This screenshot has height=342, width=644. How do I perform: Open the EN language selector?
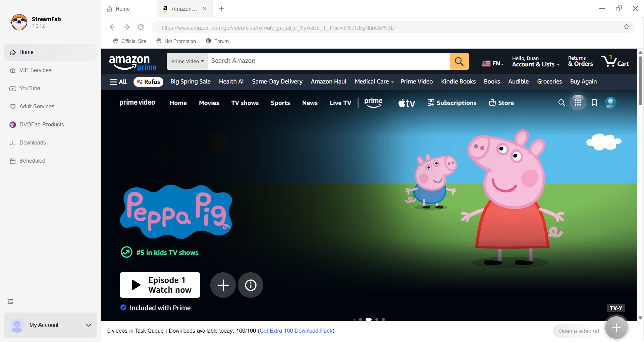[492, 63]
